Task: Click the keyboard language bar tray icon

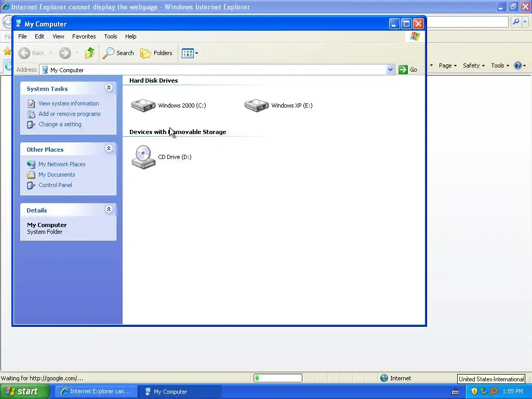Action: click(x=455, y=392)
